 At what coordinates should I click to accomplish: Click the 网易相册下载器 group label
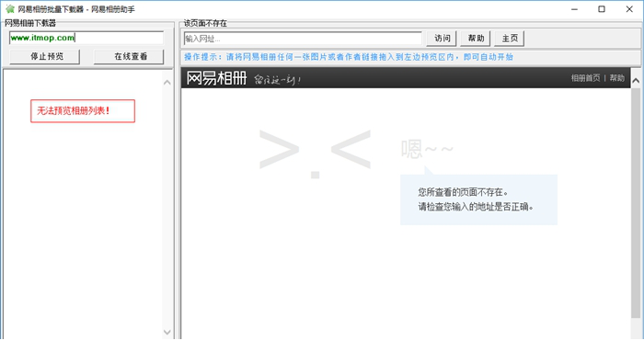coord(30,23)
